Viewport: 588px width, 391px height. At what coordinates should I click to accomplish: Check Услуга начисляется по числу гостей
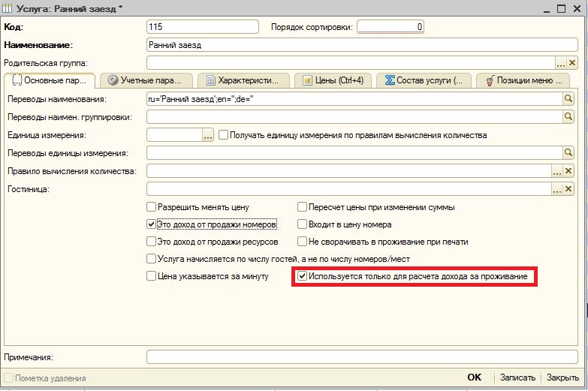click(151, 259)
